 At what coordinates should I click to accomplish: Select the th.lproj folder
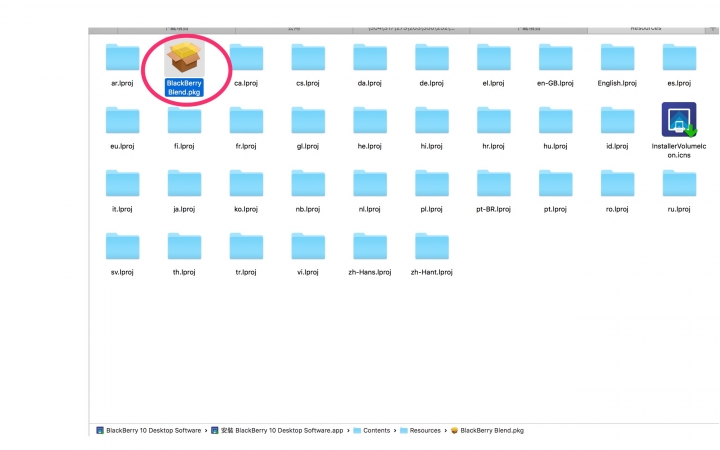tap(184, 246)
